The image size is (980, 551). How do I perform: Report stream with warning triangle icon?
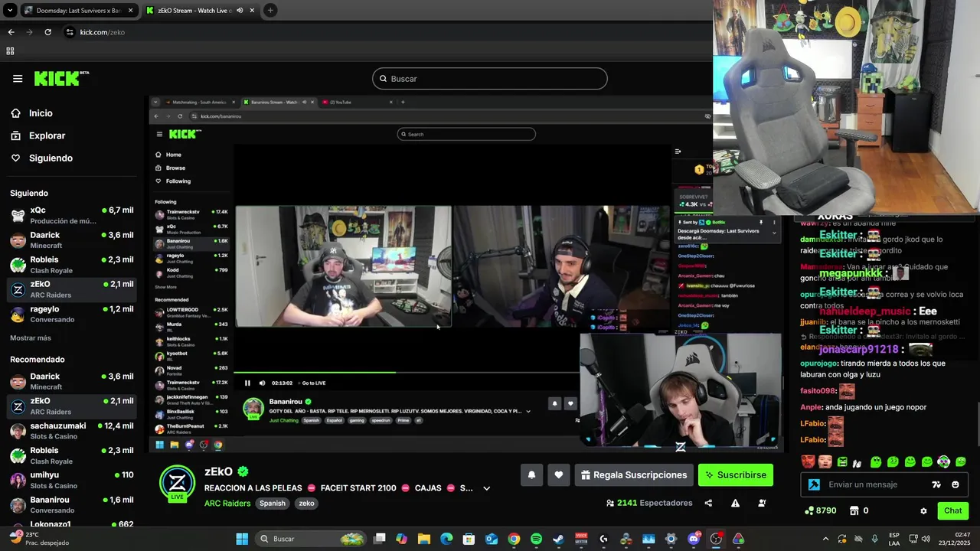point(735,504)
